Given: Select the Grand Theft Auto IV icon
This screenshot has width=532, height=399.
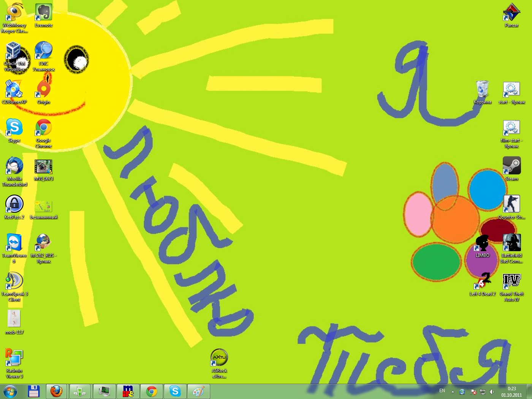Looking at the screenshot, I should pyautogui.click(x=511, y=287).
